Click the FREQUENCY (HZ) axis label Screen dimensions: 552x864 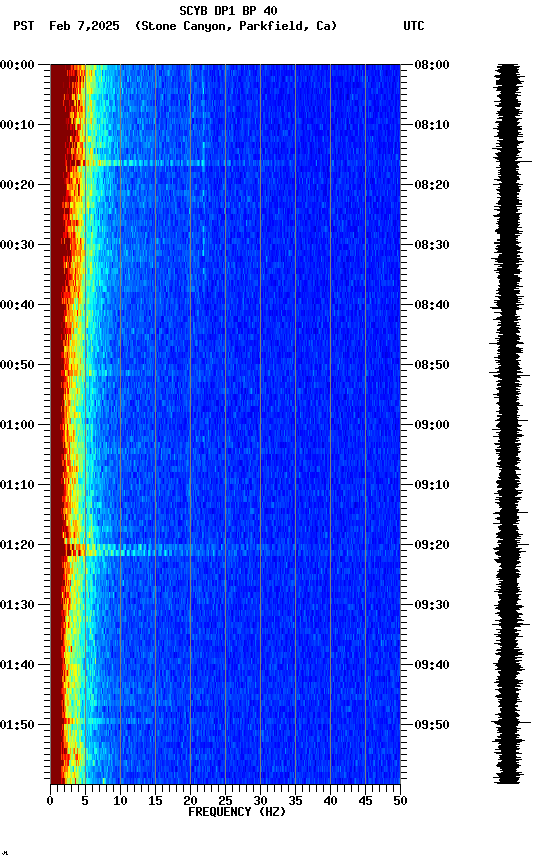point(237,812)
